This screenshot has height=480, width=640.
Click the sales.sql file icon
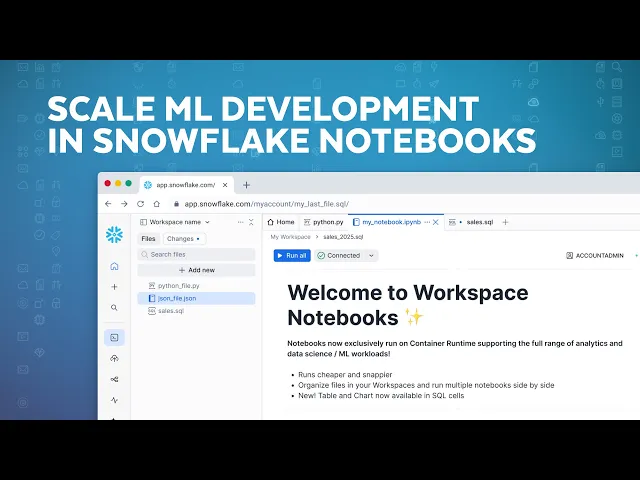[152, 311]
